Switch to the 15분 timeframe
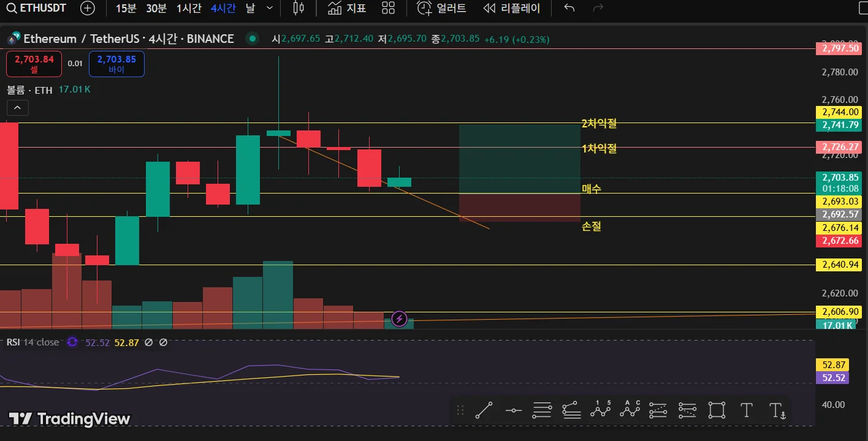This screenshot has height=441, width=868. [x=126, y=8]
